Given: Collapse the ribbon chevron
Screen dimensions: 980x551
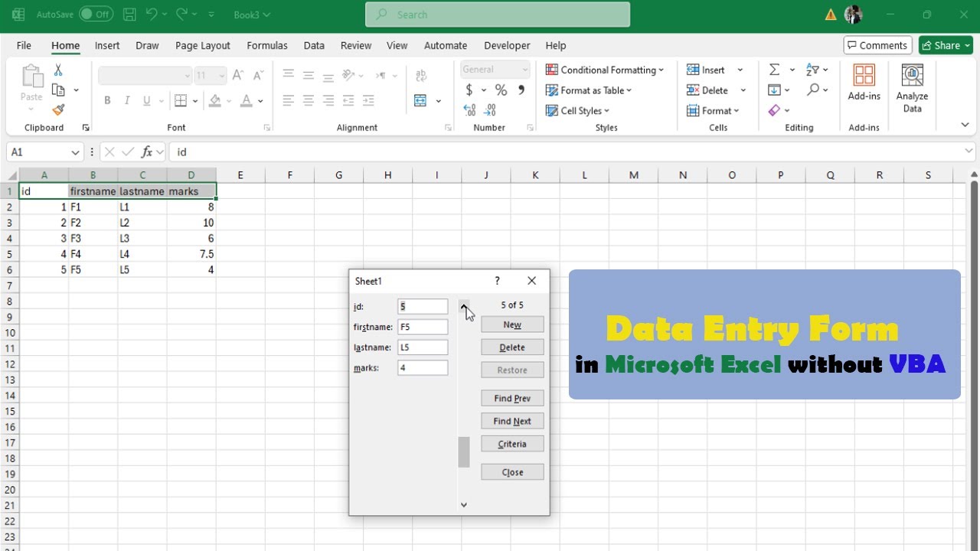Looking at the screenshot, I should pos(965,125).
